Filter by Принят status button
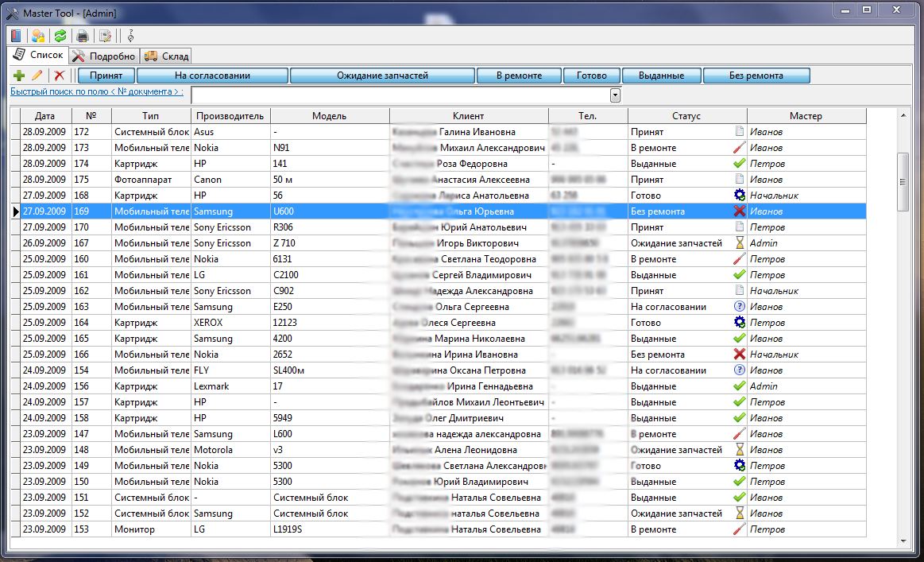924x562 pixels. [106, 76]
